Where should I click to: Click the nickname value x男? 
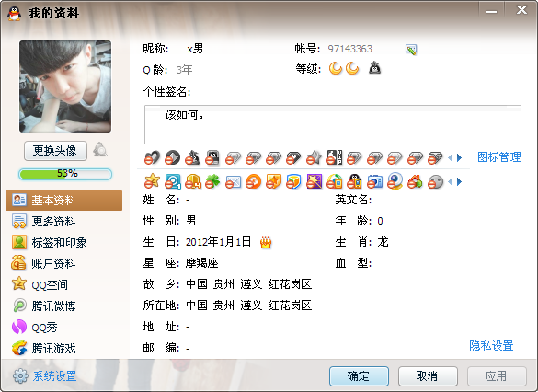click(x=195, y=49)
